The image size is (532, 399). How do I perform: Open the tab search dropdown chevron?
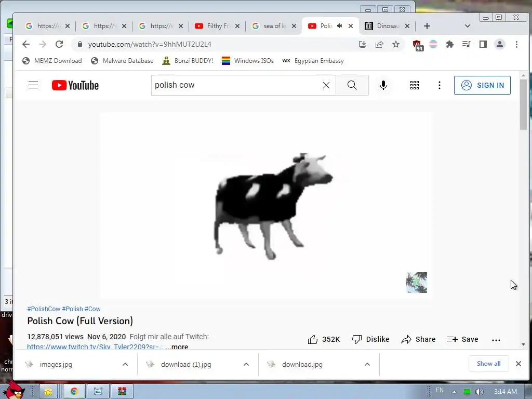click(x=467, y=26)
